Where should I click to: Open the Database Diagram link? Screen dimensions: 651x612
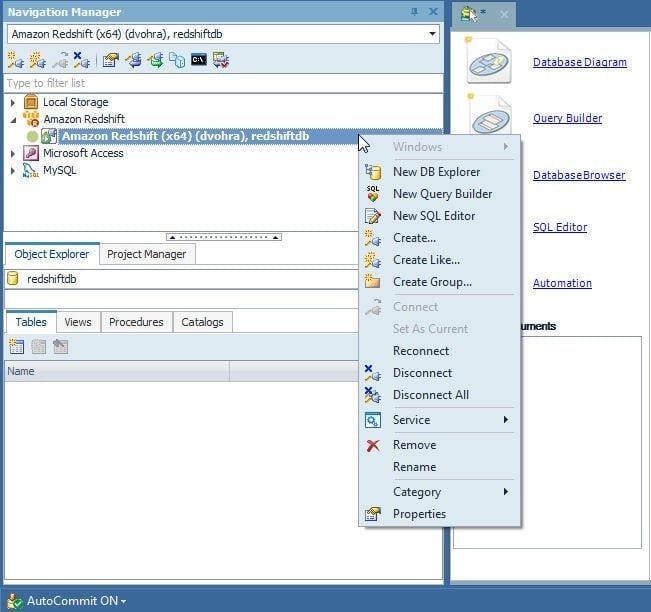coord(580,62)
